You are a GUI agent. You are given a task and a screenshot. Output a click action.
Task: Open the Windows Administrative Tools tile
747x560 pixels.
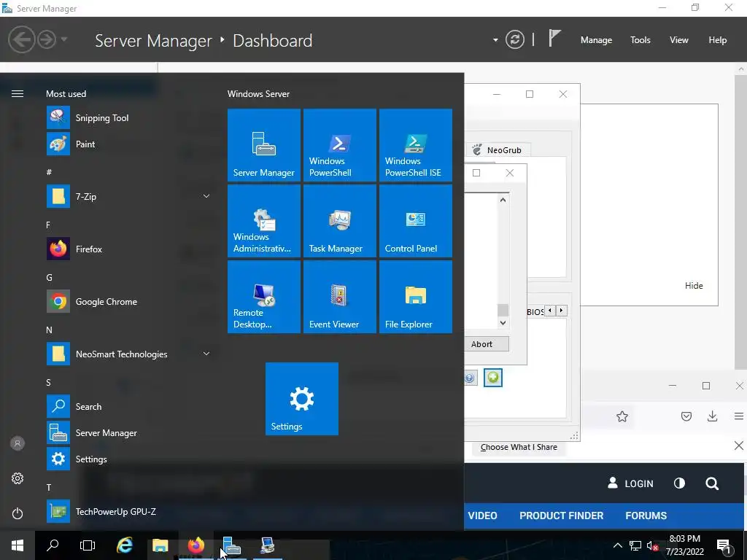264,221
